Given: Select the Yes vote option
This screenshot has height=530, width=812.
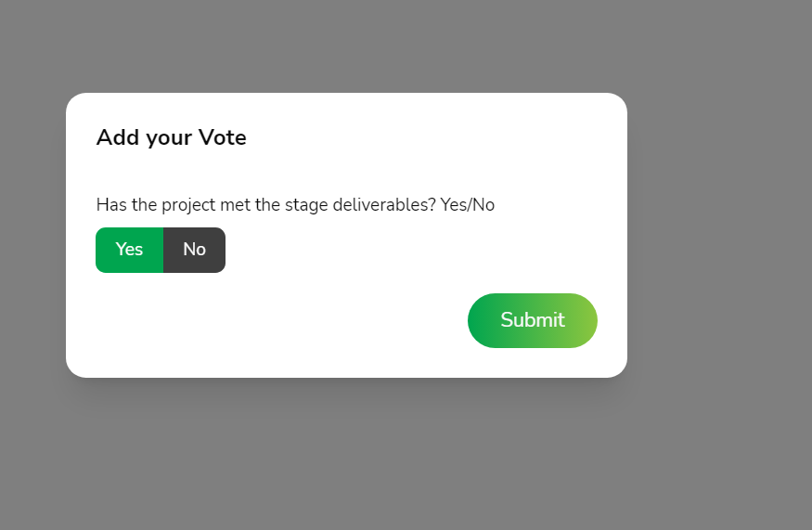Looking at the screenshot, I should point(129,250).
